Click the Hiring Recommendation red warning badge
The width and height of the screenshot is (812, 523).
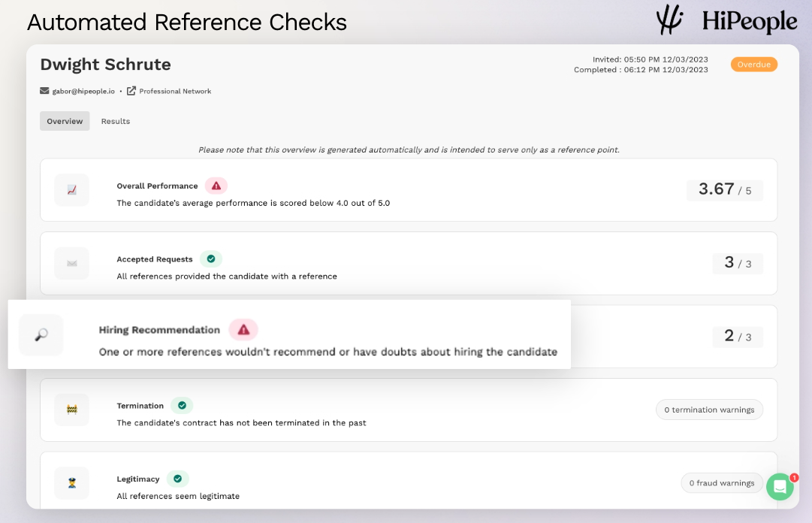point(243,330)
